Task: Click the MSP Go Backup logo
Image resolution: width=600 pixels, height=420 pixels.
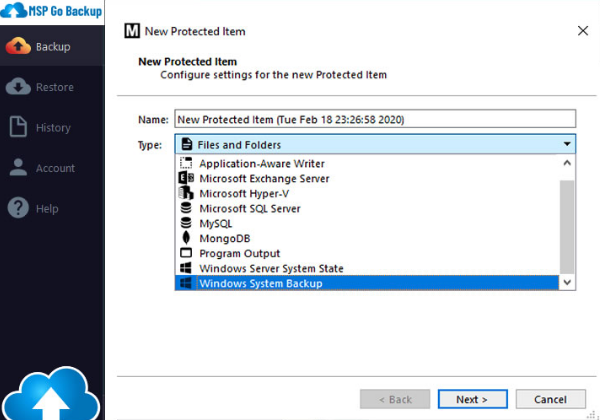Action: click(x=51, y=11)
